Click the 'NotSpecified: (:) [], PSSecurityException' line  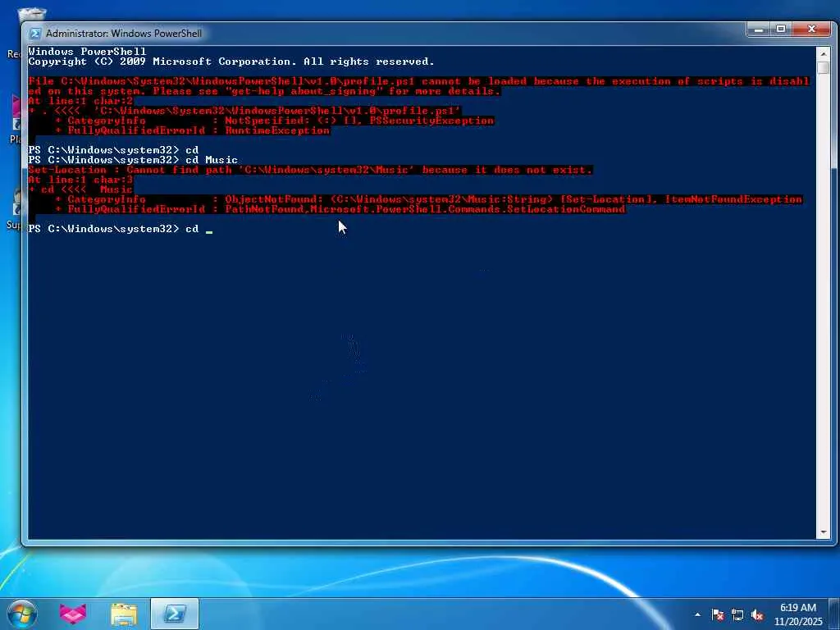click(274, 121)
